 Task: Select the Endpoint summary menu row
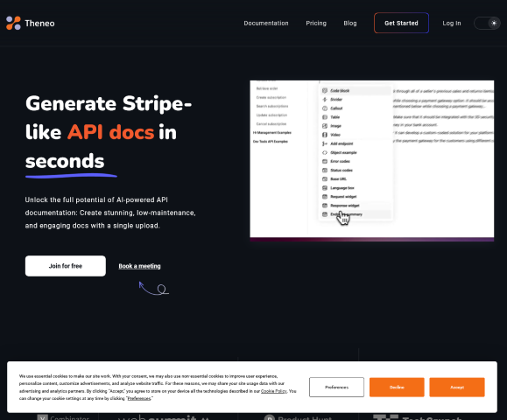[356, 214]
